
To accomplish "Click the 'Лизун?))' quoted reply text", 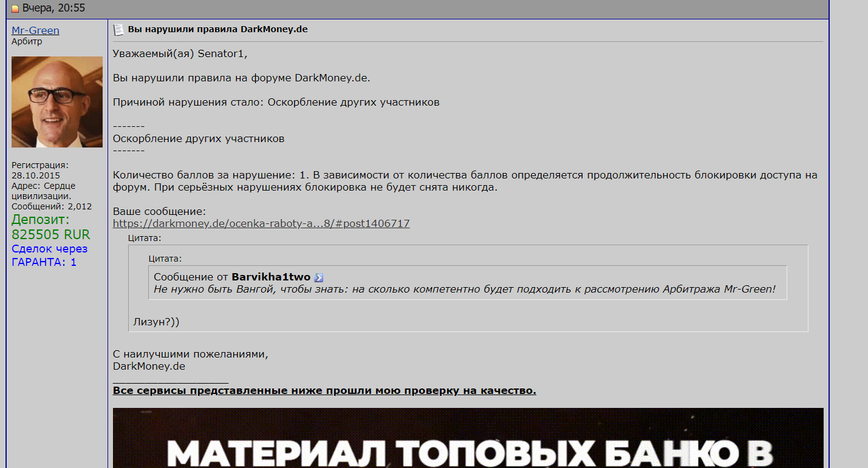I will [x=156, y=322].
